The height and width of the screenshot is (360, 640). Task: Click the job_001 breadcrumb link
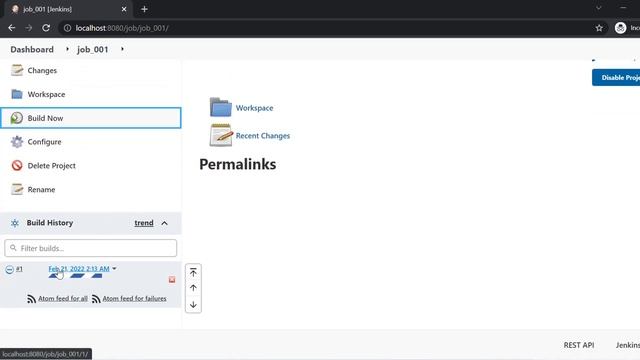[x=93, y=49]
